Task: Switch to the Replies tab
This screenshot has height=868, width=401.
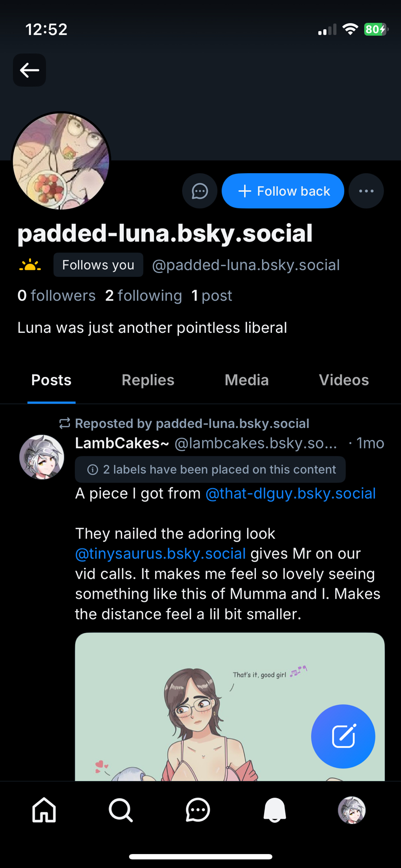Action: (x=148, y=380)
